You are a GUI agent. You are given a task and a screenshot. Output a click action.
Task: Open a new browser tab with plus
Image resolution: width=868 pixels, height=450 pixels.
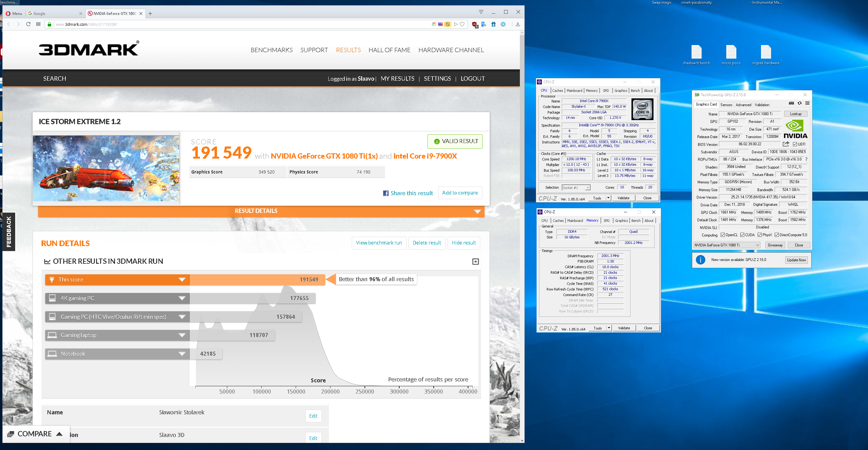pyautogui.click(x=150, y=13)
